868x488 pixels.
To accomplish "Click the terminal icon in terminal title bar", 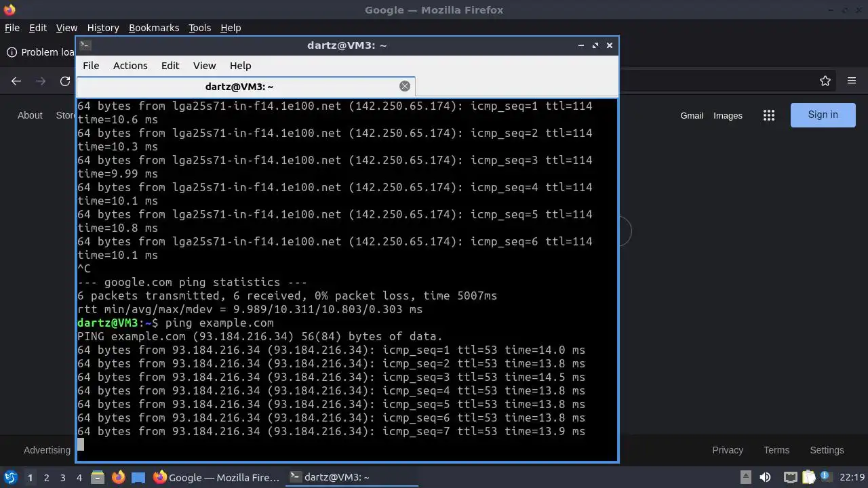I will point(85,45).
